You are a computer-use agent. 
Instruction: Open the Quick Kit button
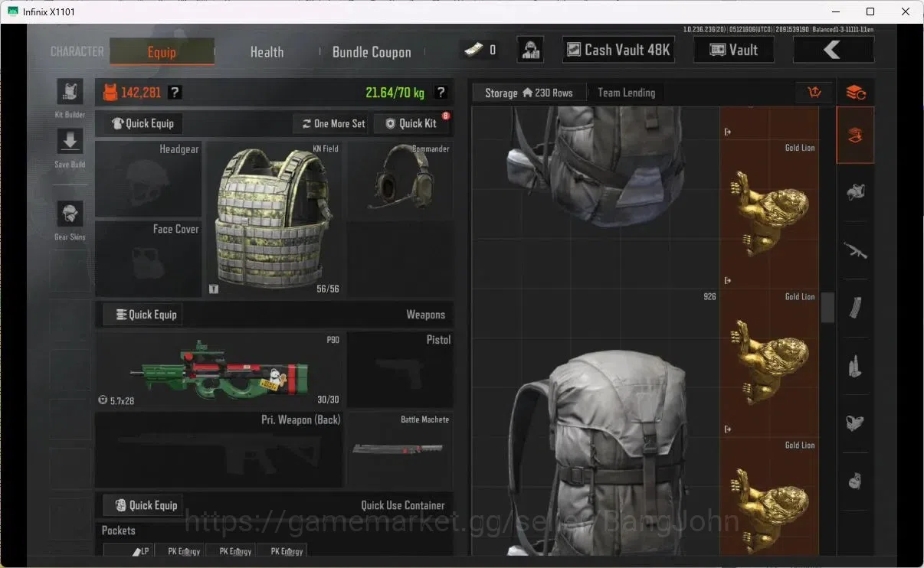411,123
